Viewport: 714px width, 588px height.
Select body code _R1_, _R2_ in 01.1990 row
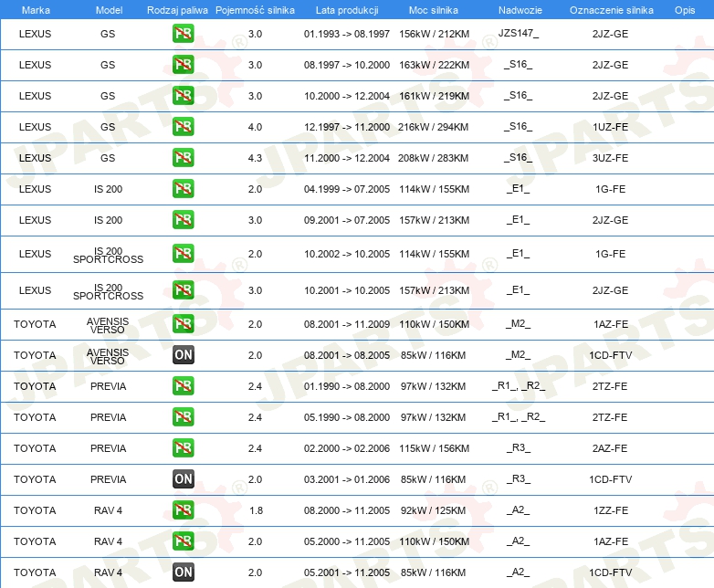point(519,386)
